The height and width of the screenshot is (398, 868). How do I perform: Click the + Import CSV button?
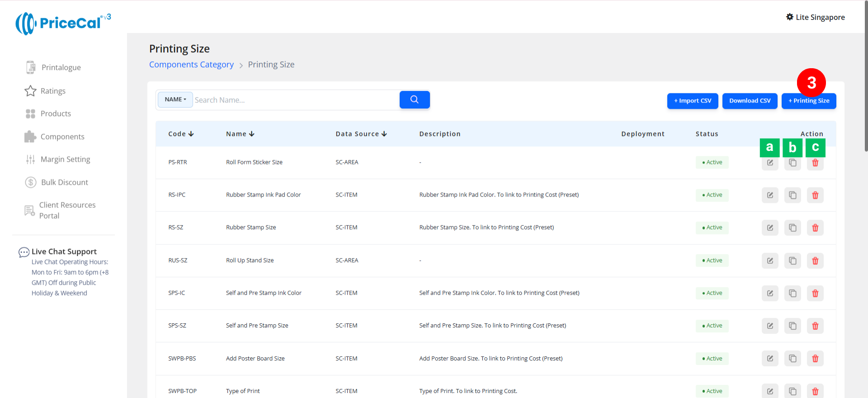[692, 101]
